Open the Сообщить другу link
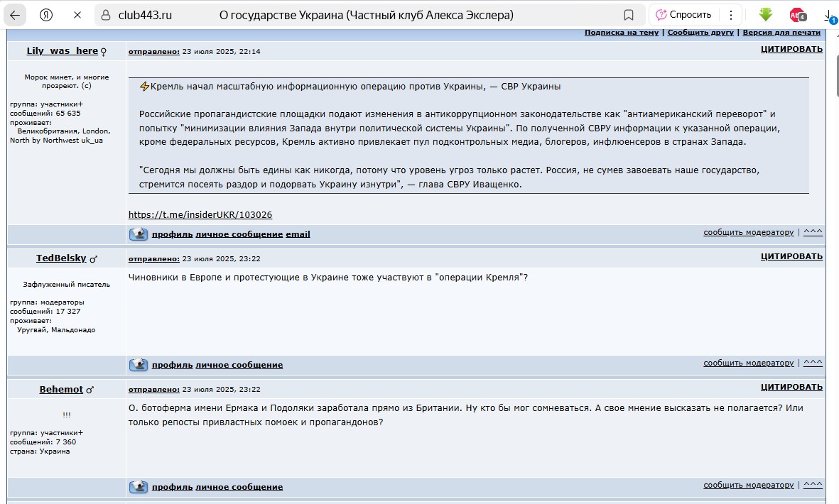The width and height of the screenshot is (839, 504). pos(700,33)
